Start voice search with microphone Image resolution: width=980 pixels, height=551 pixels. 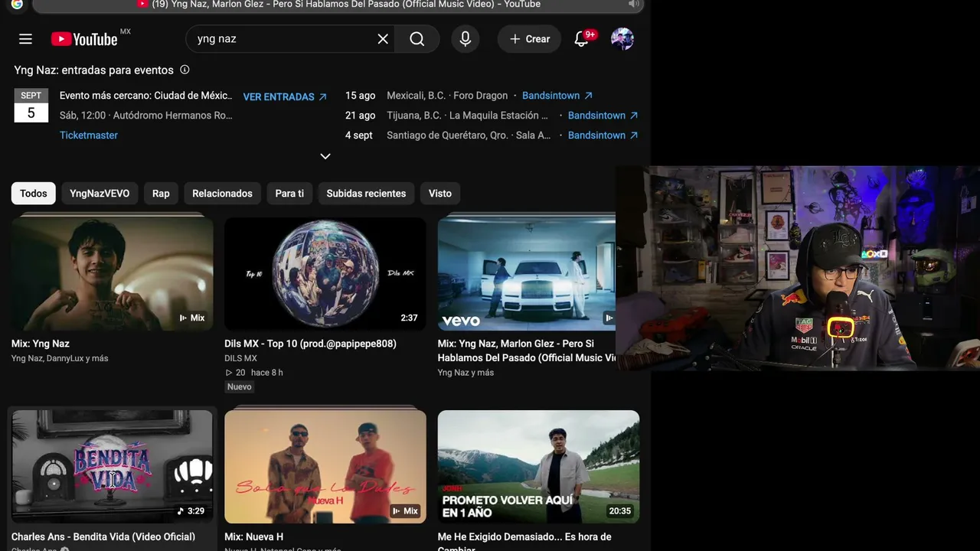coord(465,39)
